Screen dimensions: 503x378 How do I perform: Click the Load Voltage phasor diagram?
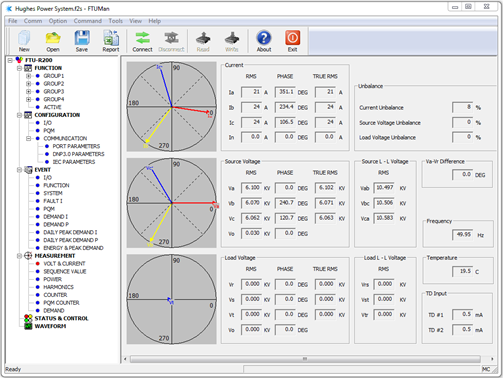click(172, 299)
